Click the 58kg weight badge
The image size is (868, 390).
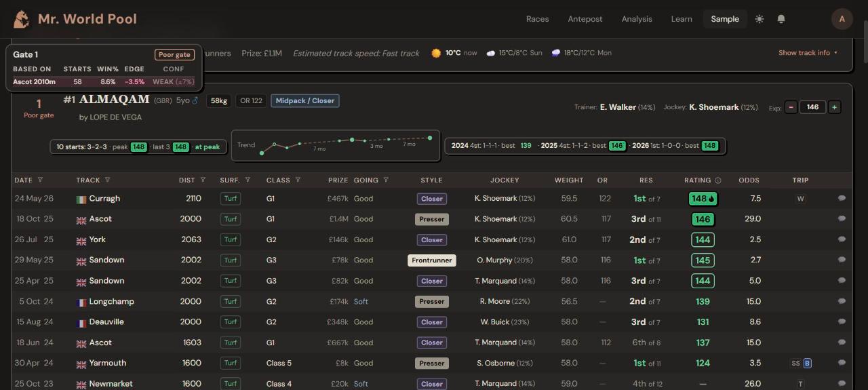coord(218,100)
